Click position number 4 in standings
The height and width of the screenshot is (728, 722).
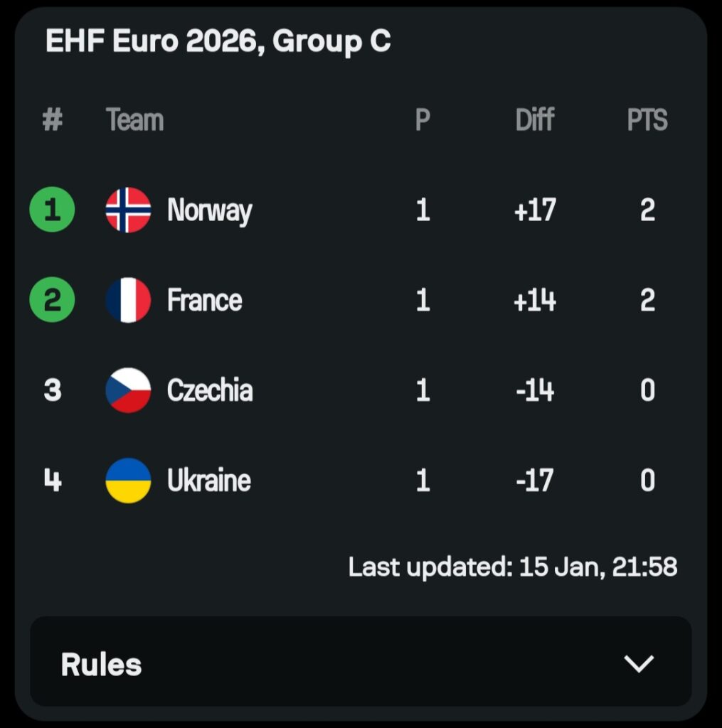[53, 481]
